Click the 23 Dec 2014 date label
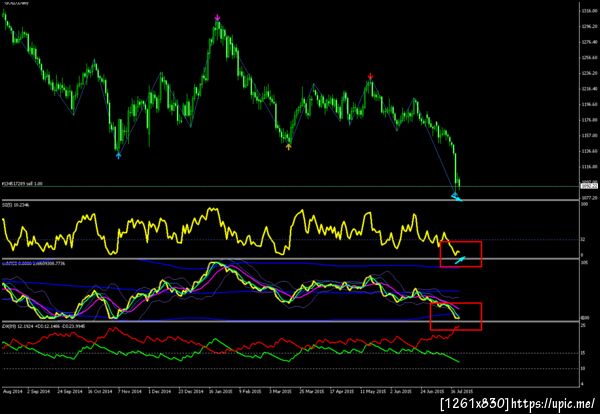Viewport: 600px width, 414px height. [x=191, y=392]
